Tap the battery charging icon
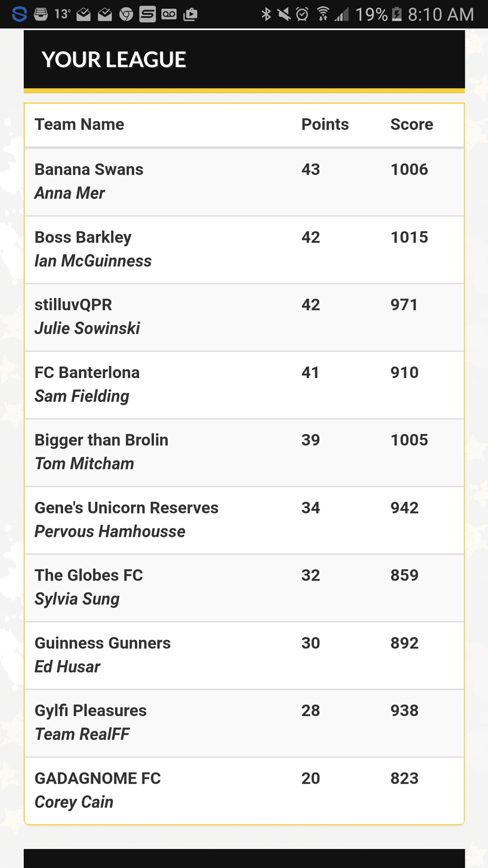The image size is (488, 868). tap(397, 14)
